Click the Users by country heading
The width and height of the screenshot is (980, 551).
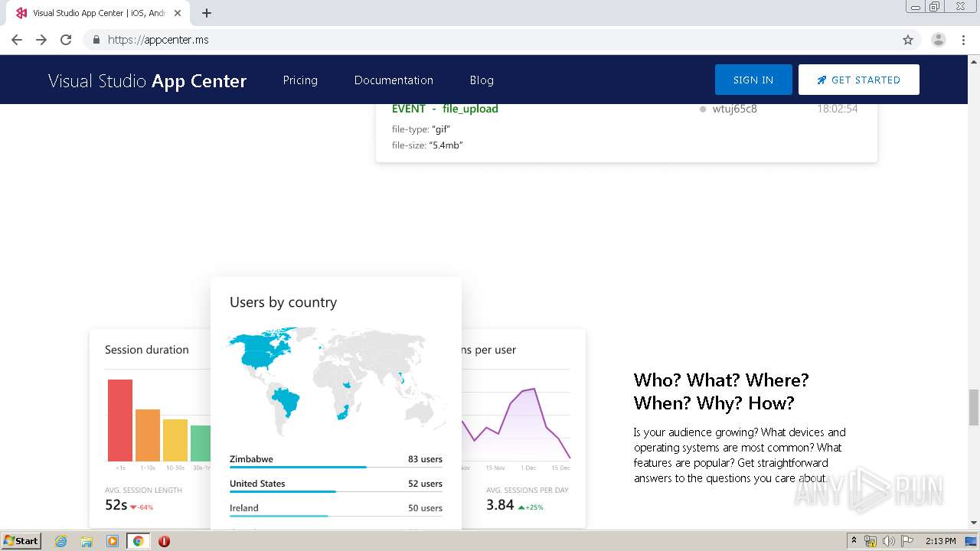click(x=283, y=302)
